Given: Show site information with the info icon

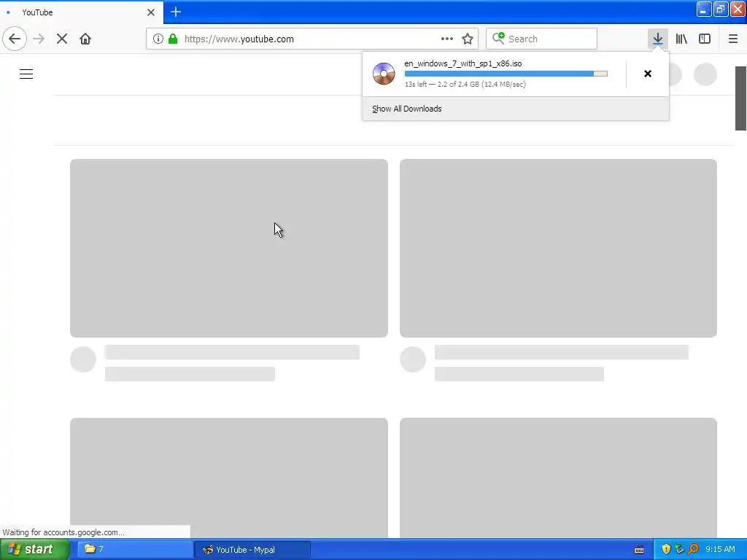Looking at the screenshot, I should coord(158,39).
